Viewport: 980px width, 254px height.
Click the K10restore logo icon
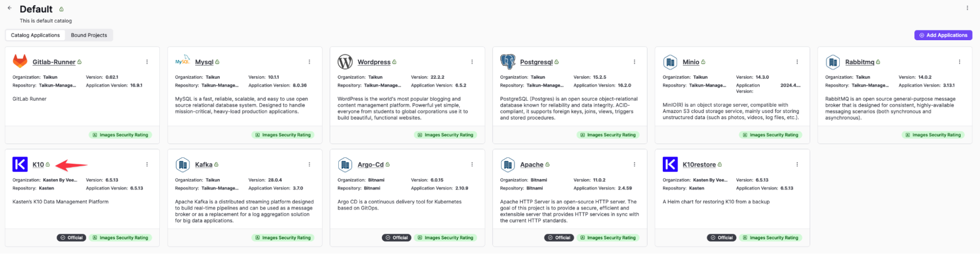click(670, 164)
